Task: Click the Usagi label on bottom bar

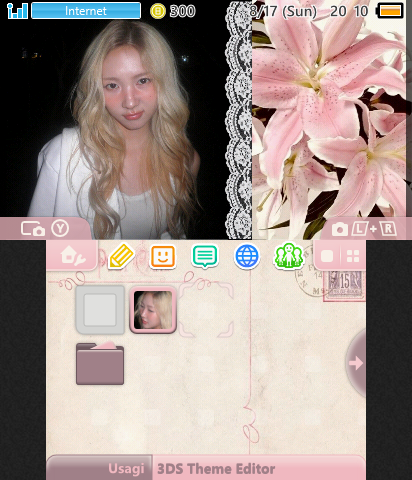Action: [126, 469]
